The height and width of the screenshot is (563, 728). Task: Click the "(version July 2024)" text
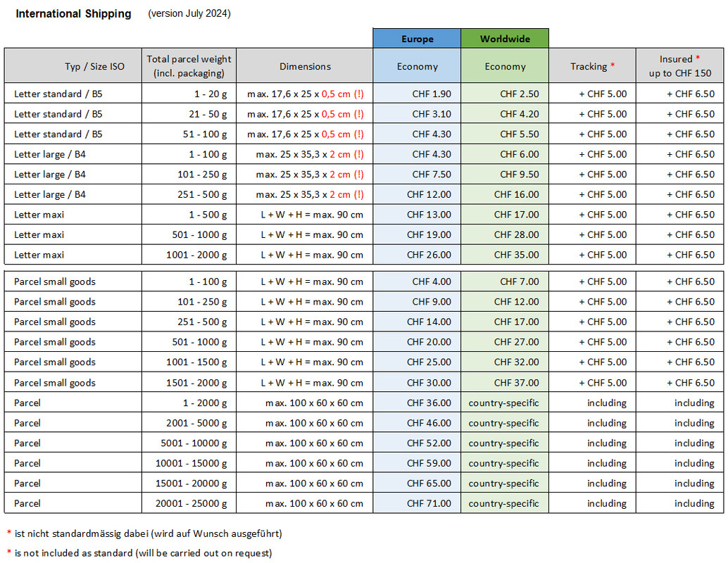tap(189, 13)
